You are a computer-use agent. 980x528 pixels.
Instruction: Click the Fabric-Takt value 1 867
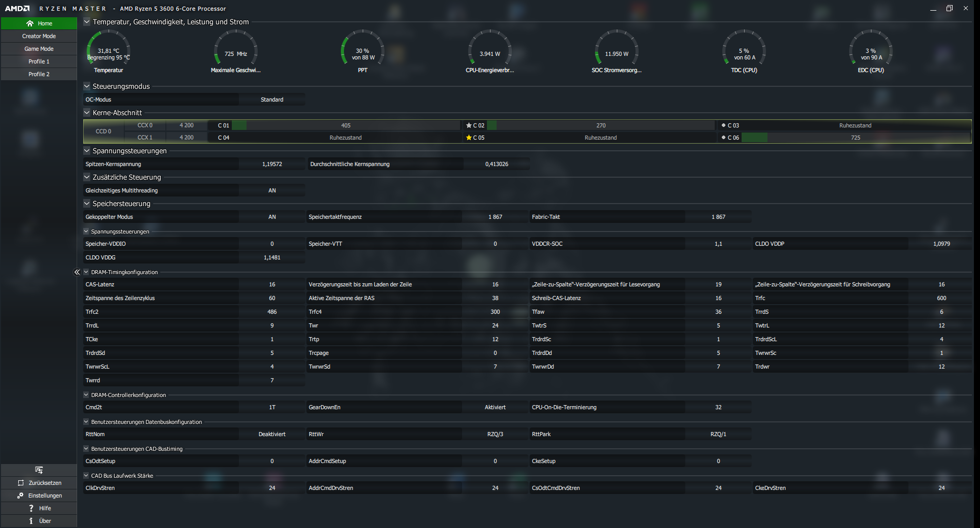pyautogui.click(x=718, y=217)
